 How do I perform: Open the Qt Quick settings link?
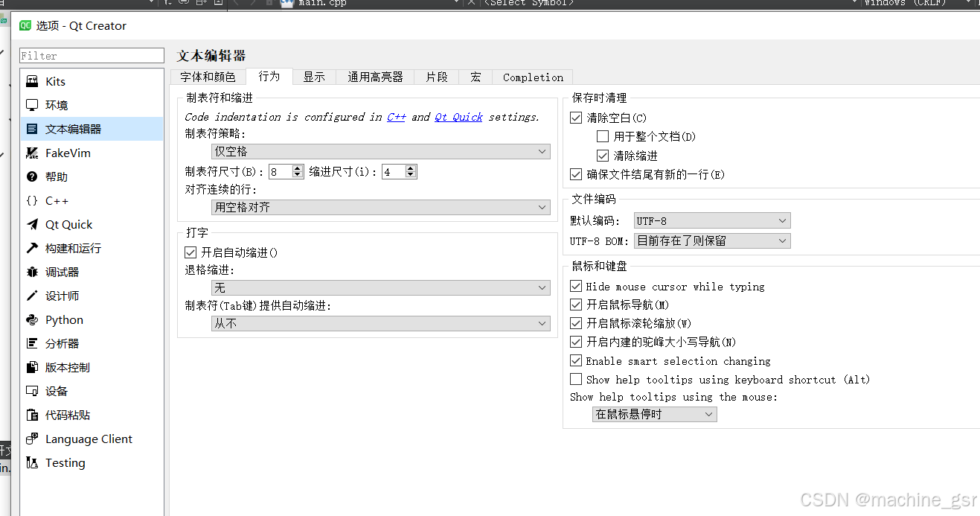pos(458,117)
